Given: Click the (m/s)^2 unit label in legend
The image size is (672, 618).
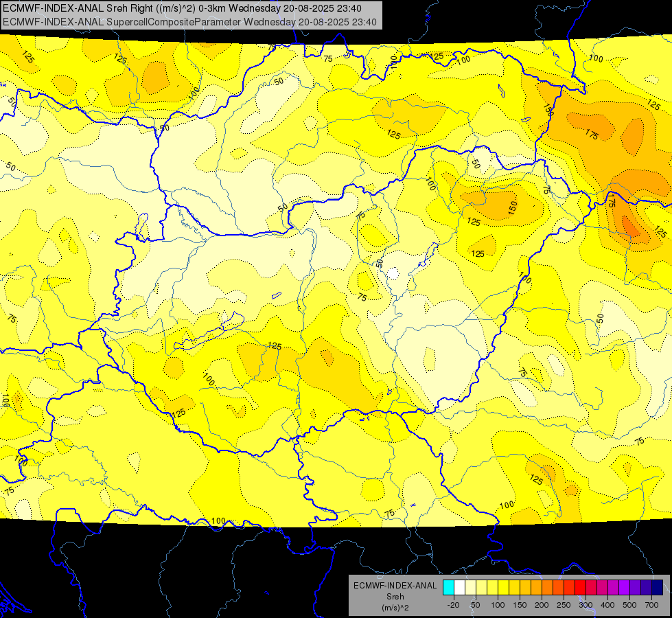Looking at the screenshot, I should (395, 608).
